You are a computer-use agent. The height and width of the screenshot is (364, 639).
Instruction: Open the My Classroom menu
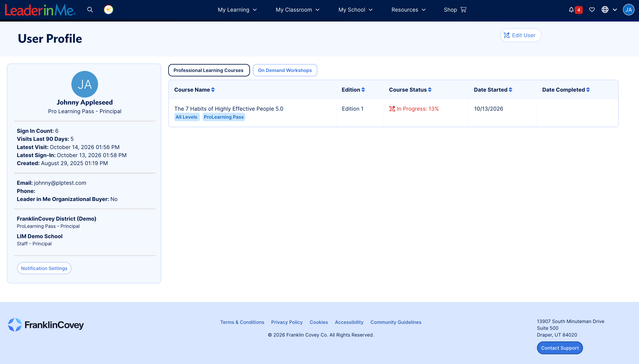pyautogui.click(x=298, y=10)
